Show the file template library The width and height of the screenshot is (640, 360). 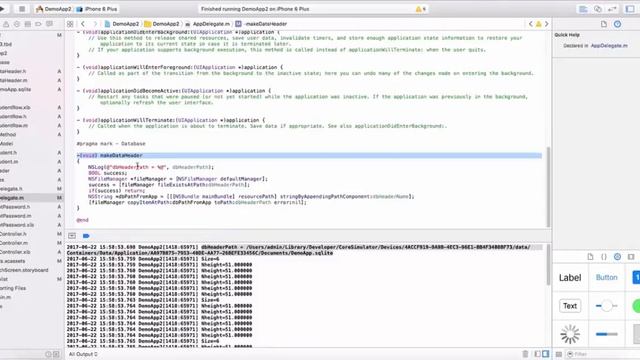[x=590, y=257]
